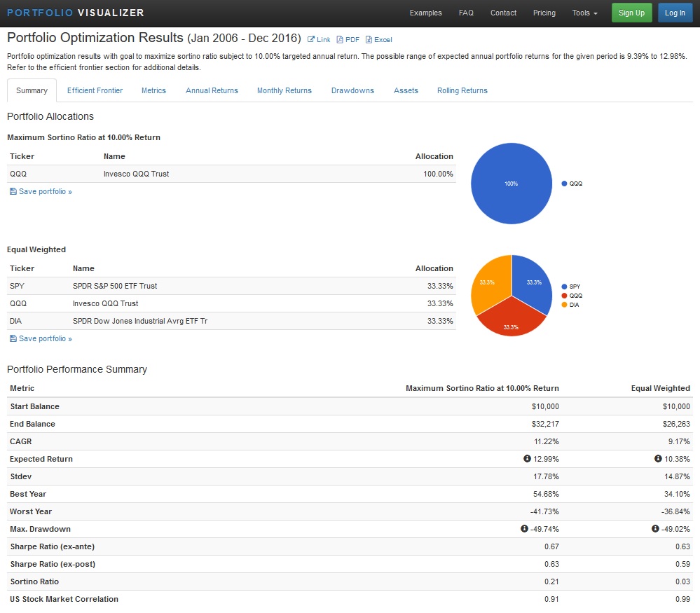Click the SPDR S&P 500 ETF Trust name
Screen dimensions: 700x613
(115, 286)
